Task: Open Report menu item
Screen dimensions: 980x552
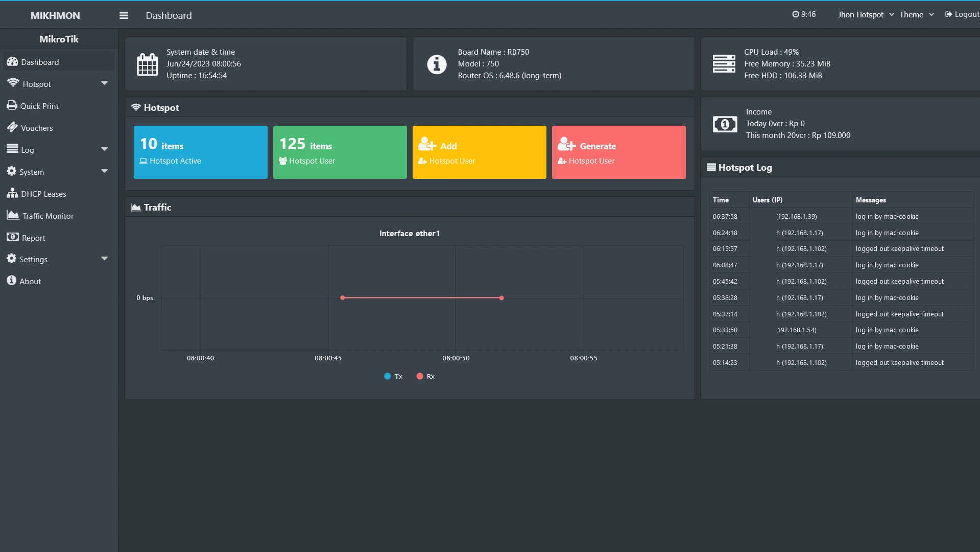Action: 59,238
